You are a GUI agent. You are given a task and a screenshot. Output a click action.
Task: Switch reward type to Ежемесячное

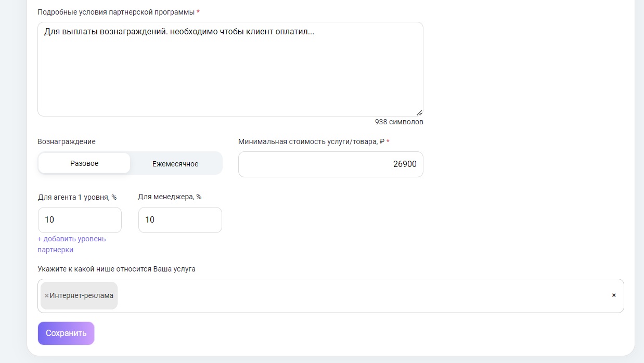click(175, 164)
